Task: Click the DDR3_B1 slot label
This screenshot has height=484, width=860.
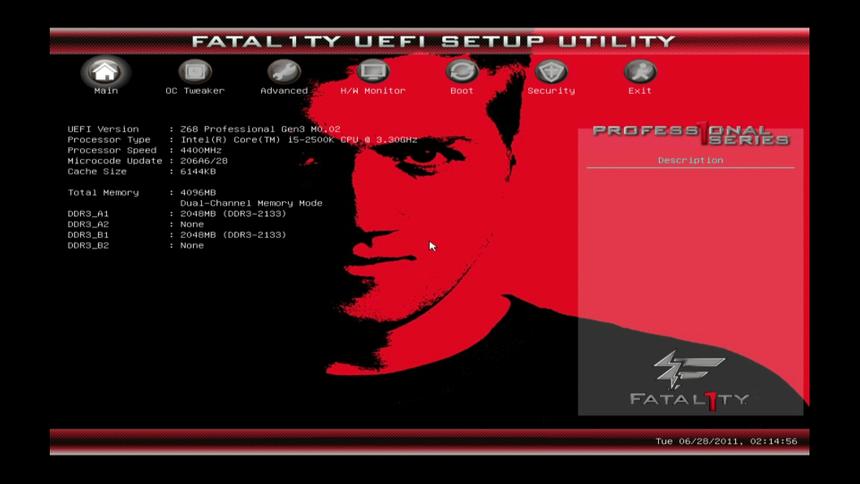Action: click(88, 235)
